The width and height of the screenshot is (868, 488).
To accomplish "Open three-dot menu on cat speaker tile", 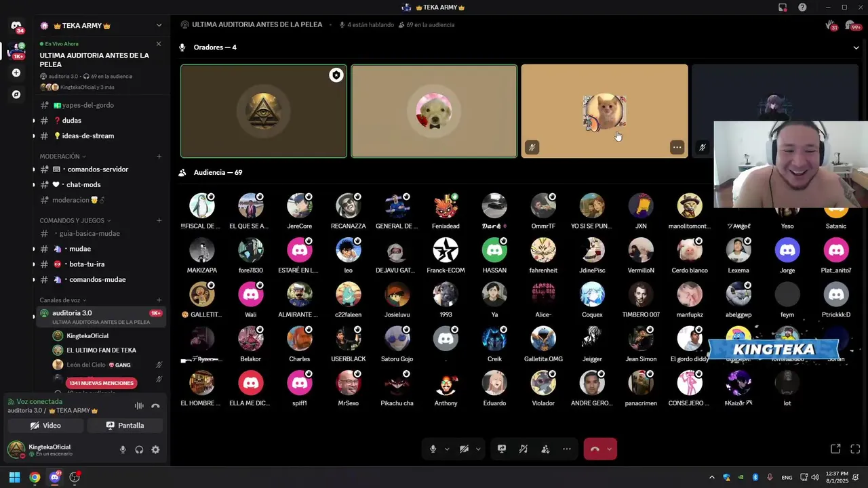I will point(677,147).
